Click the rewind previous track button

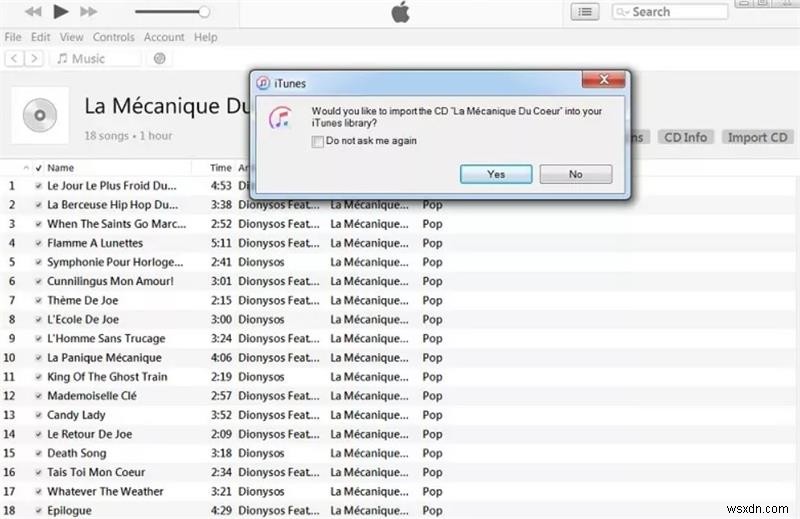click(x=33, y=12)
